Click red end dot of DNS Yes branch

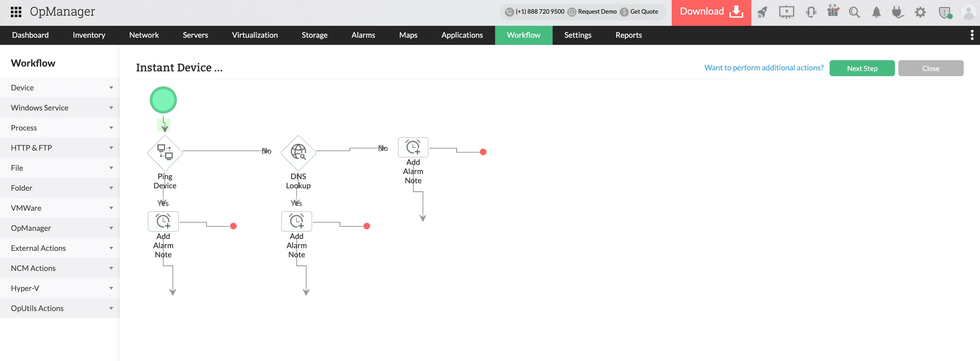367,226
